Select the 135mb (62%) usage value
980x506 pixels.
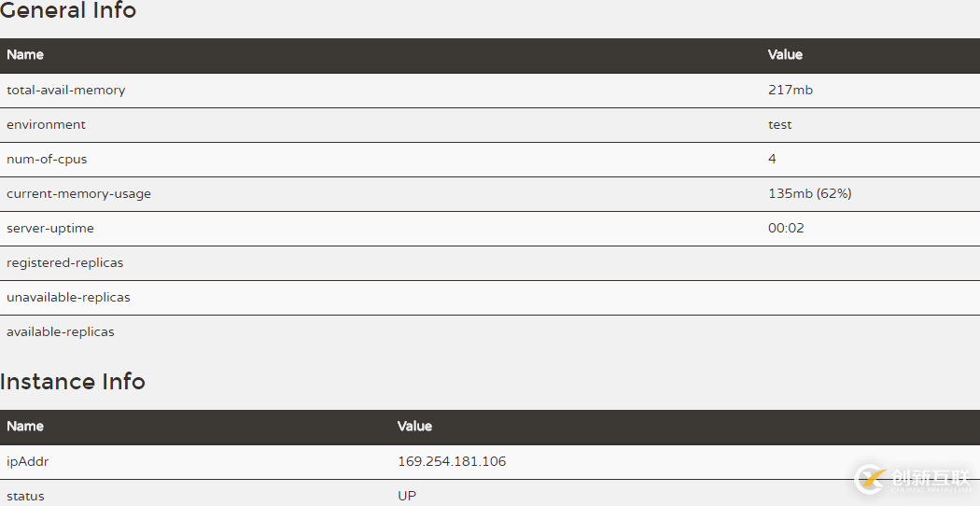[809, 194]
